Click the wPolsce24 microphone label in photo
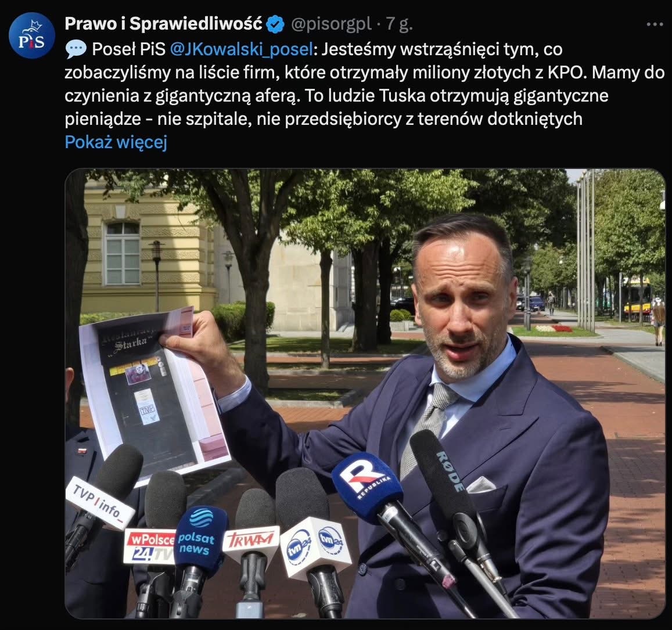Image resolution: width=672 pixels, height=630 pixels. (x=149, y=546)
